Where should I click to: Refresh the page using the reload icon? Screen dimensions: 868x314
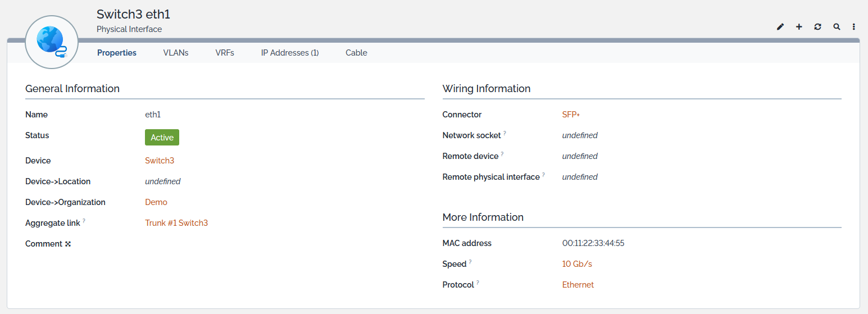[818, 27]
